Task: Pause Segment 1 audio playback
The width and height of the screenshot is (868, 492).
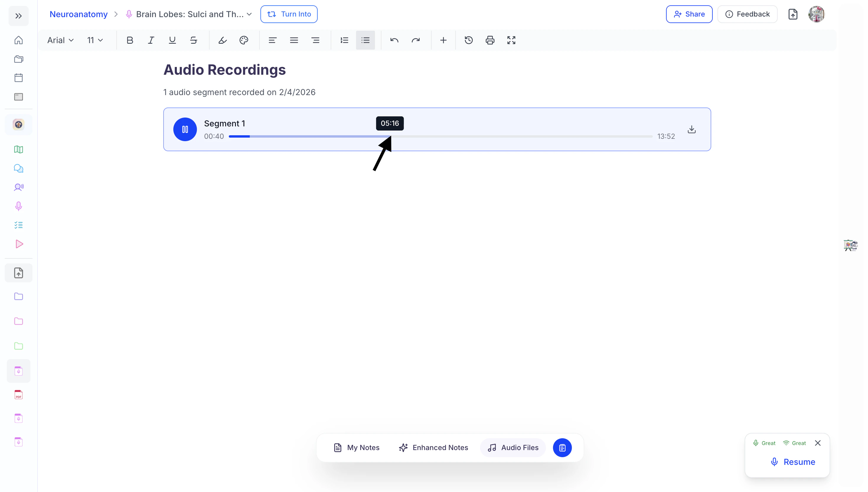Action: point(185,129)
